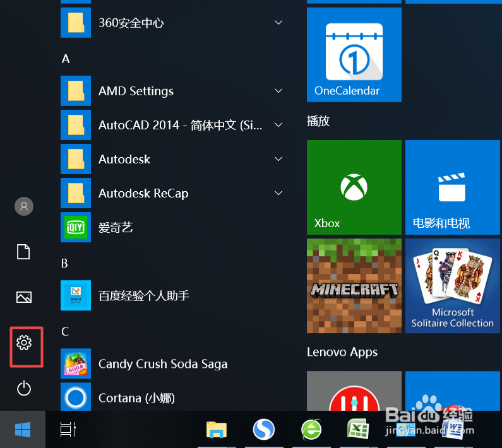The height and width of the screenshot is (448, 502).
Task: Open the 电影和电视 tile
Action: click(x=452, y=187)
